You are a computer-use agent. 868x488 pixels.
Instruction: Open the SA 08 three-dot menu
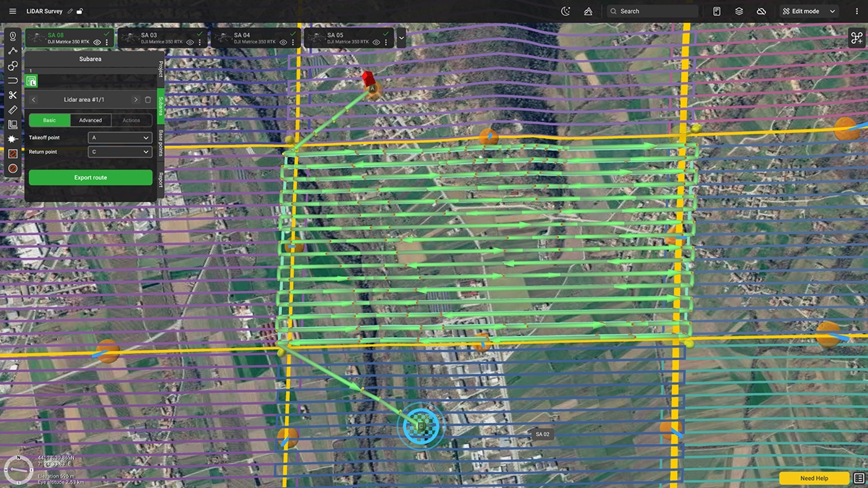[x=107, y=43]
